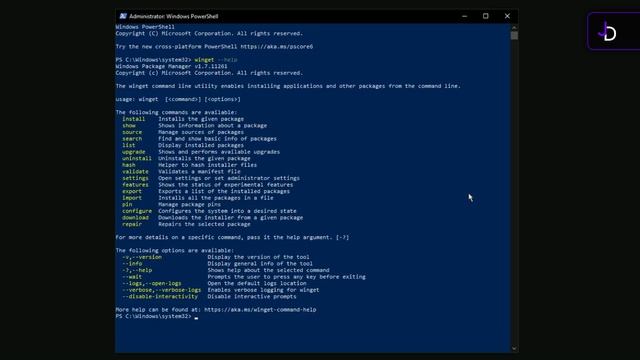Image resolution: width=640 pixels, height=360 pixels.
Task: Click 'The following options are available:' heading
Action: coord(175,251)
